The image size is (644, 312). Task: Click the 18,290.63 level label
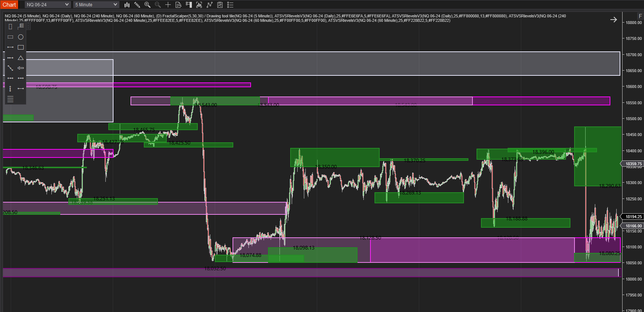click(610, 186)
